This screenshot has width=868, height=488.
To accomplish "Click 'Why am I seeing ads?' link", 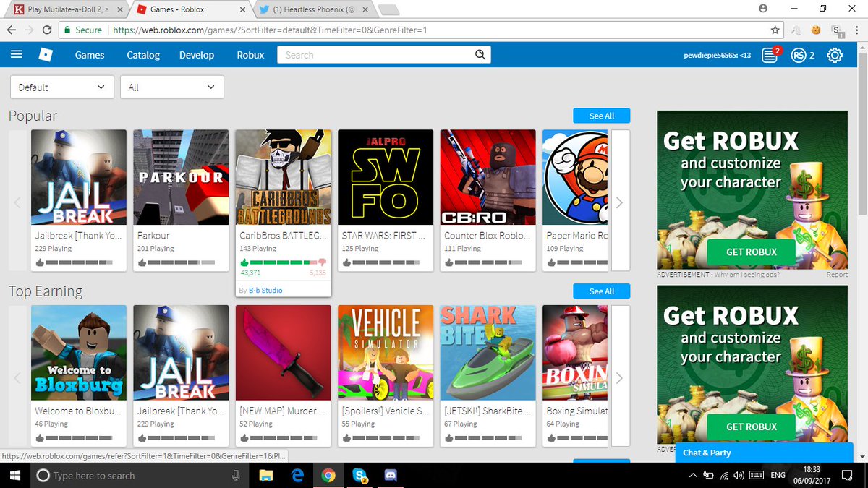I will coord(747,275).
